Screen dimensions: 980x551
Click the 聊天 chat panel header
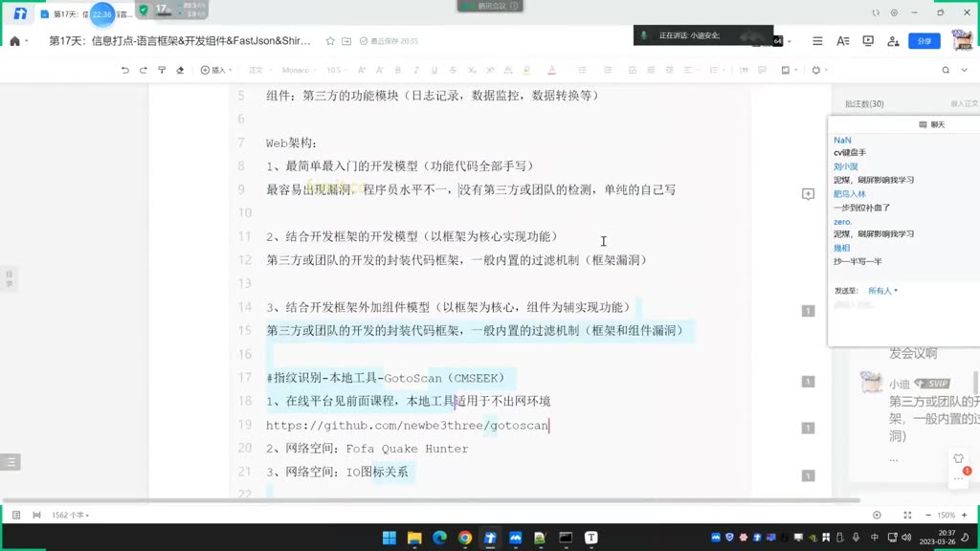932,125
